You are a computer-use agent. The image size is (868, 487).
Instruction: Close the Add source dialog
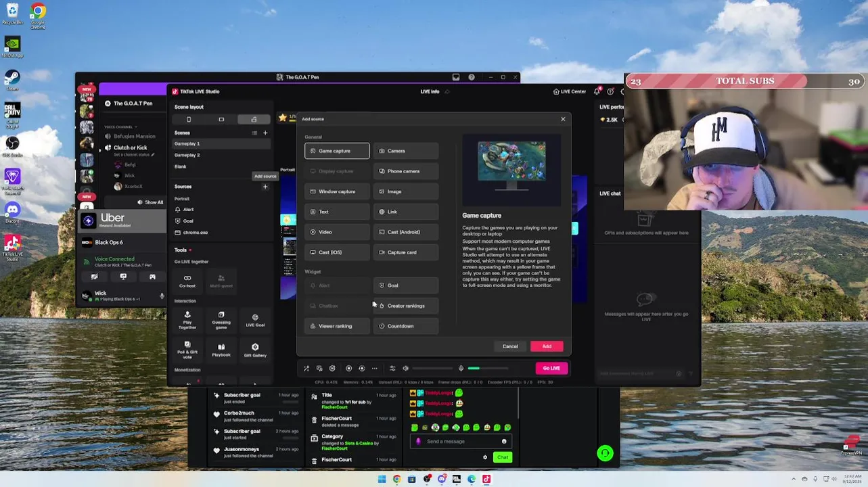pyautogui.click(x=563, y=119)
